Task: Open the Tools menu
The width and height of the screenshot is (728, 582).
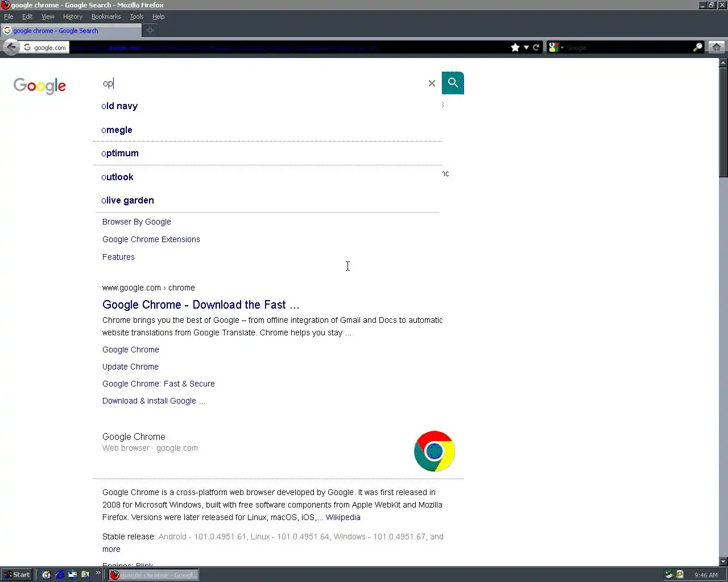Action: 136,16
